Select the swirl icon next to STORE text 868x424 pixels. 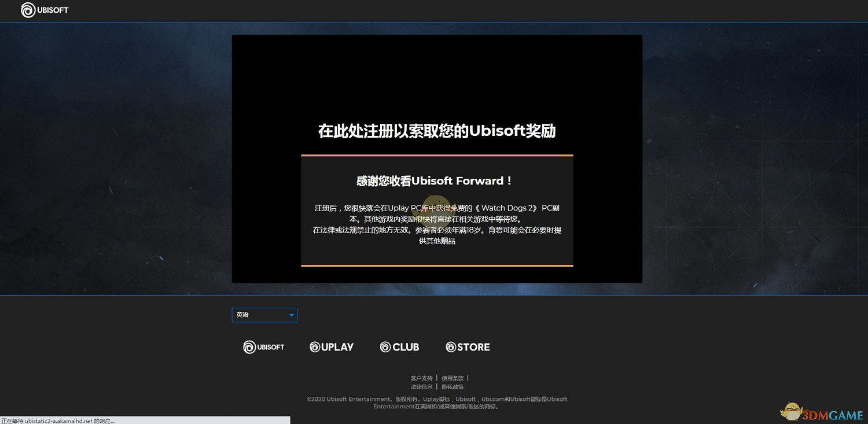(x=450, y=346)
